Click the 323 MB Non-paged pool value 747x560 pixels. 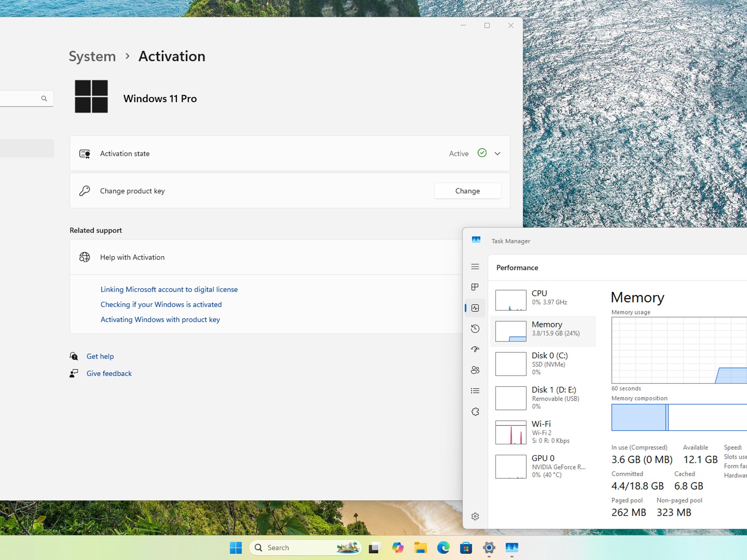(674, 512)
